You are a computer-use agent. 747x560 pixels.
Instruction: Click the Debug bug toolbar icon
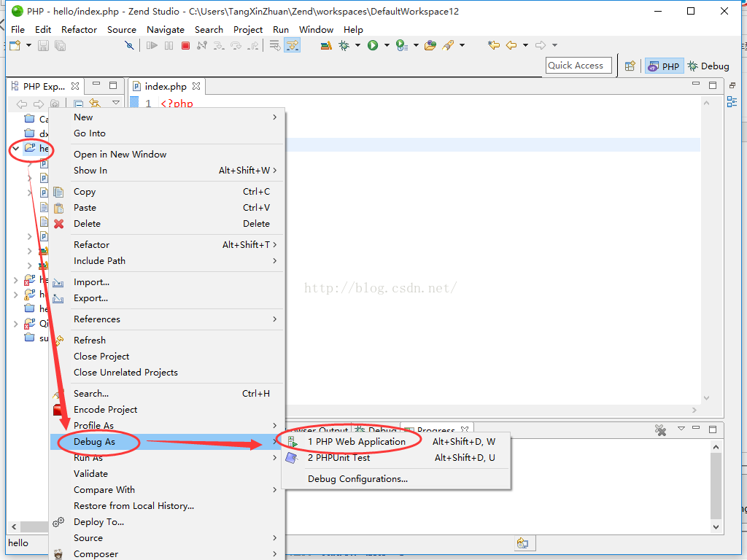click(x=344, y=46)
